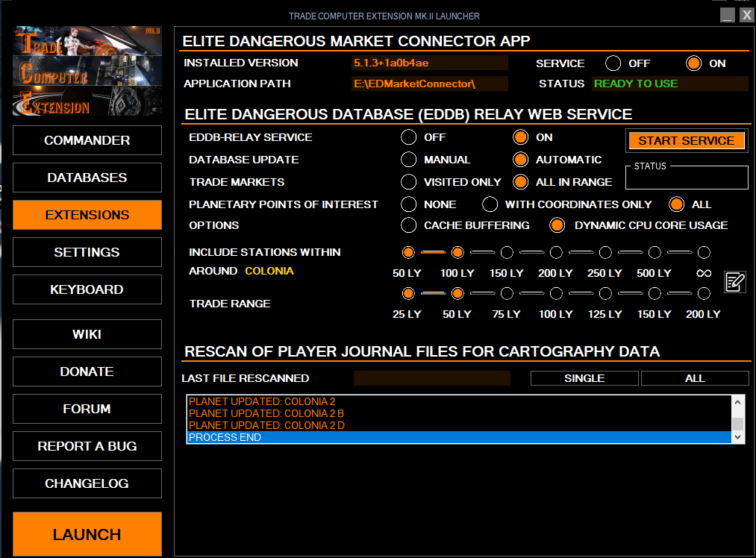Enable Cache Buffering option
This screenshot has width=756, height=558.
pos(408,225)
